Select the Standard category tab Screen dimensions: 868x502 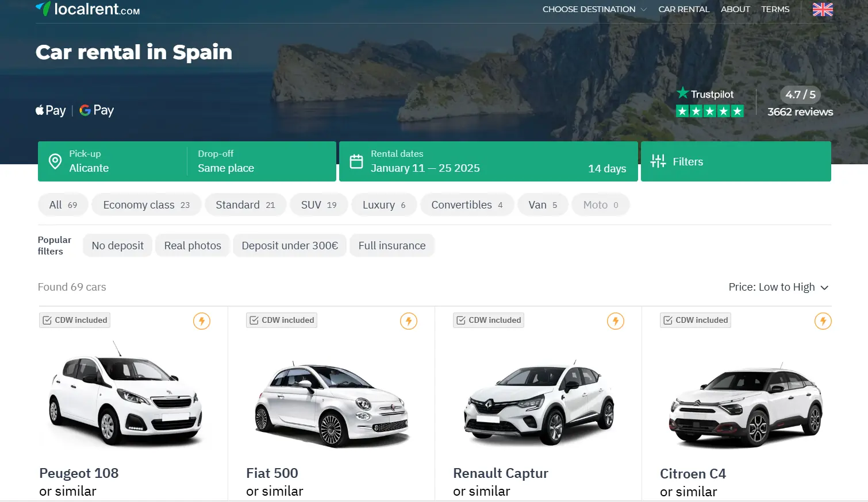pos(245,205)
